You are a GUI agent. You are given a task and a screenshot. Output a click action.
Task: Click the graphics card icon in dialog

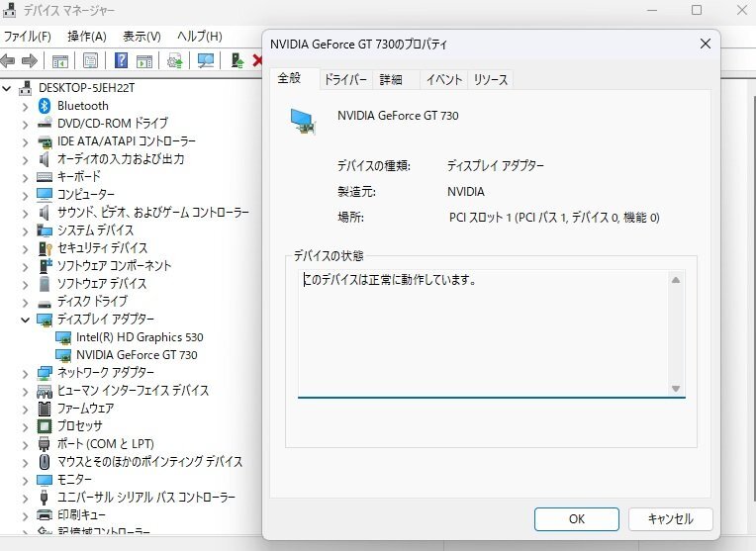[303, 122]
